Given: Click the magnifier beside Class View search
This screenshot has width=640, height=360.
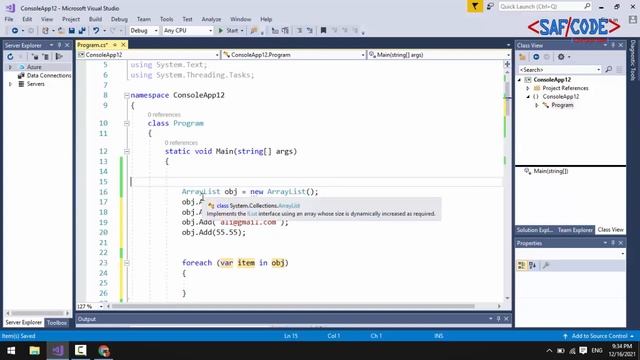Looking at the screenshot, I should [609, 69].
